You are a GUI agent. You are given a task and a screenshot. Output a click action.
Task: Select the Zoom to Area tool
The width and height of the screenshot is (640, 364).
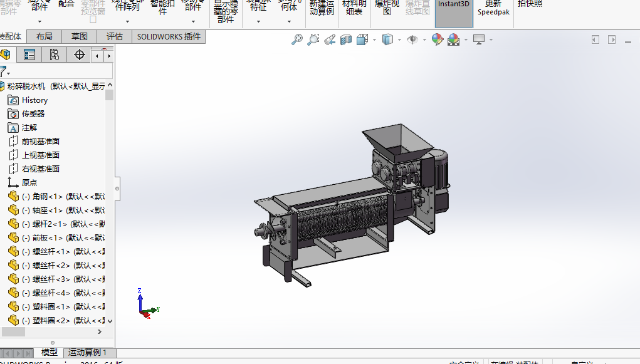pos(313,40)
